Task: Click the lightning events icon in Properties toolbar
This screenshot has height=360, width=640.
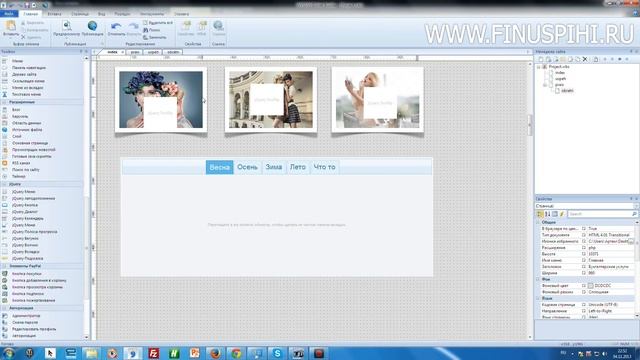Action: click(x=562, y=214)
